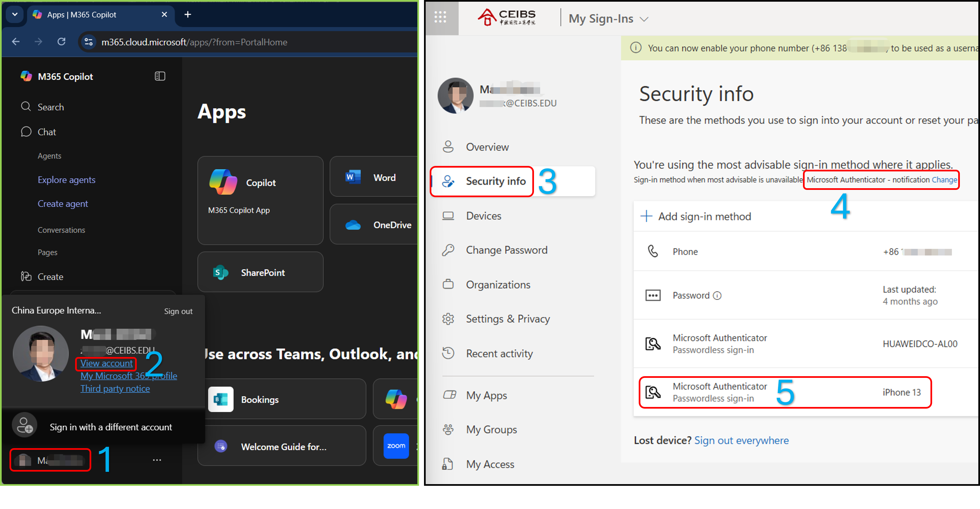Expand the My Sign-Ins dropdown
This screenshot has width=980, height=509.
coord(644,19)
